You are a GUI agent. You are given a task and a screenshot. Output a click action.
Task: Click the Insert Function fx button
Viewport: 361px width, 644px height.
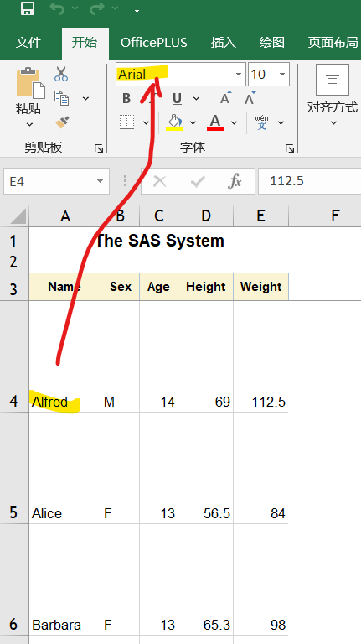pos(235,181)
